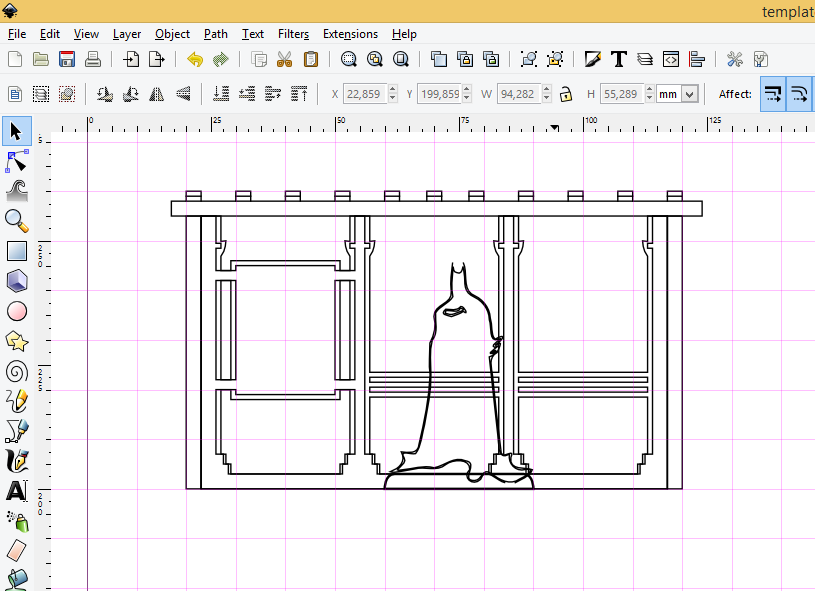Viewport: 815px width, 591px height.
Task: Increase the X position spinner
Action: [x=392, y=89]
